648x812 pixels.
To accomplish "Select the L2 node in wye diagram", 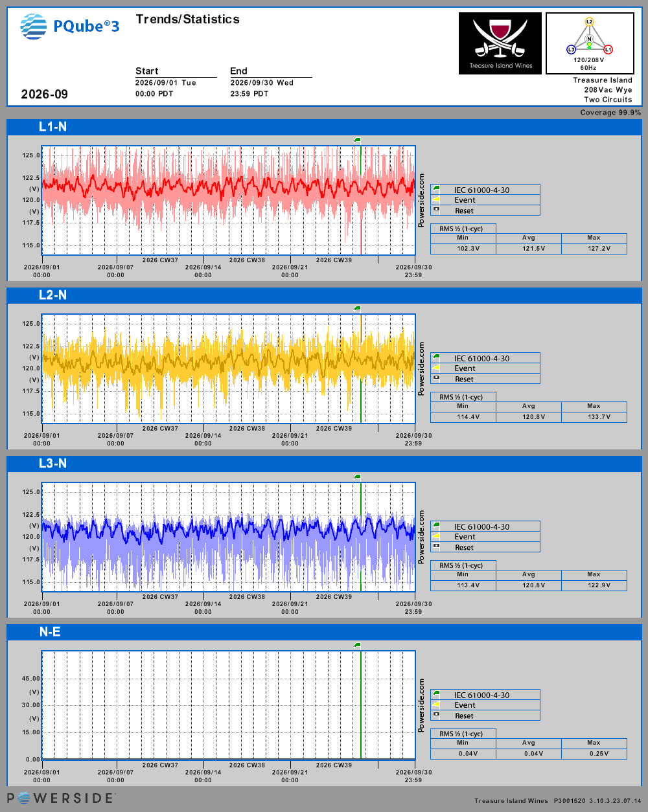I will (x=589, y=21).
